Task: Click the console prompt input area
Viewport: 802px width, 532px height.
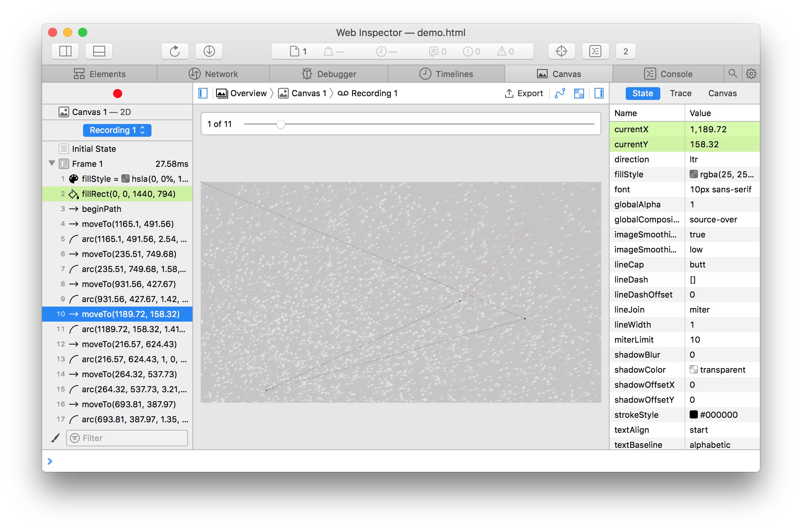Action: click(401, 461)
